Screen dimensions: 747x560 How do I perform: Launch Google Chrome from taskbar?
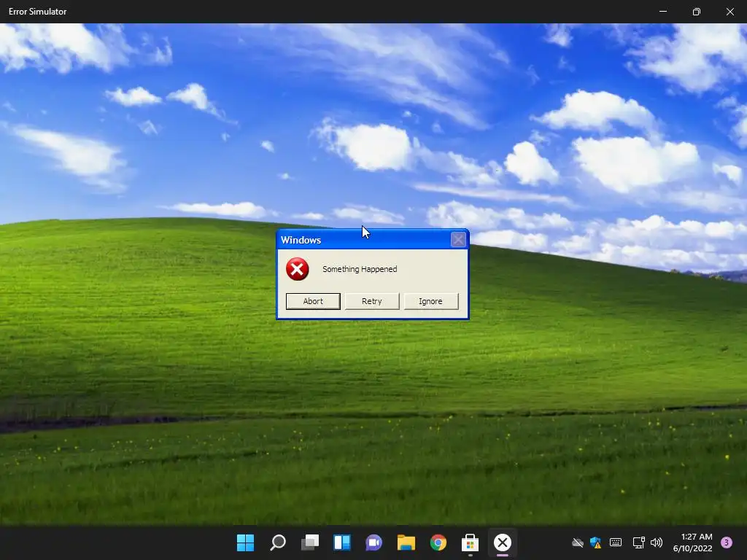438,542
